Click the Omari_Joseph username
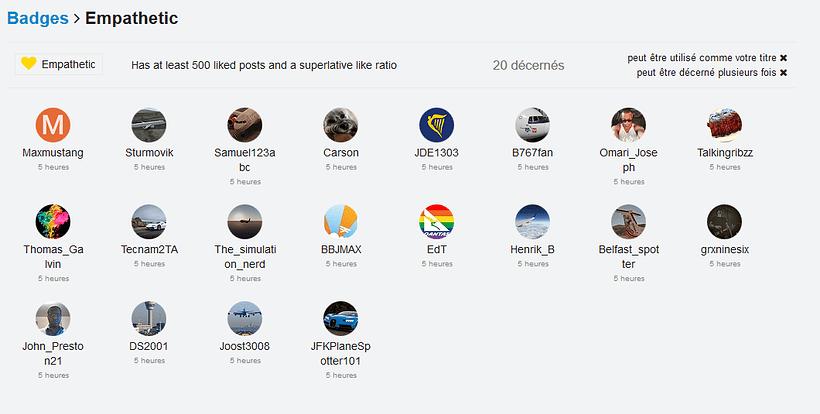820x414 pixels. click(x=629, y=160)
